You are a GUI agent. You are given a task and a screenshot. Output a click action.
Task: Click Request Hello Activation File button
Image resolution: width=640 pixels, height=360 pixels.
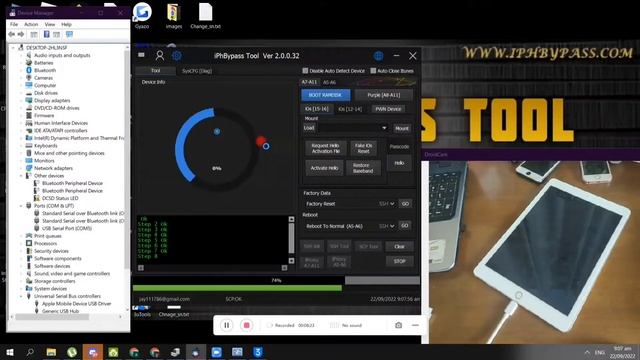326,148
